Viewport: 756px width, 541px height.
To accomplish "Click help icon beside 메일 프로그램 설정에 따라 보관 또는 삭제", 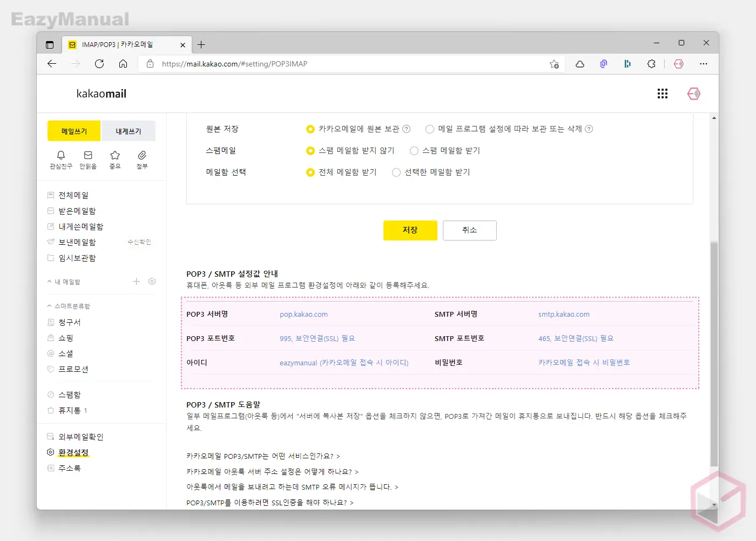I will 589,129.
